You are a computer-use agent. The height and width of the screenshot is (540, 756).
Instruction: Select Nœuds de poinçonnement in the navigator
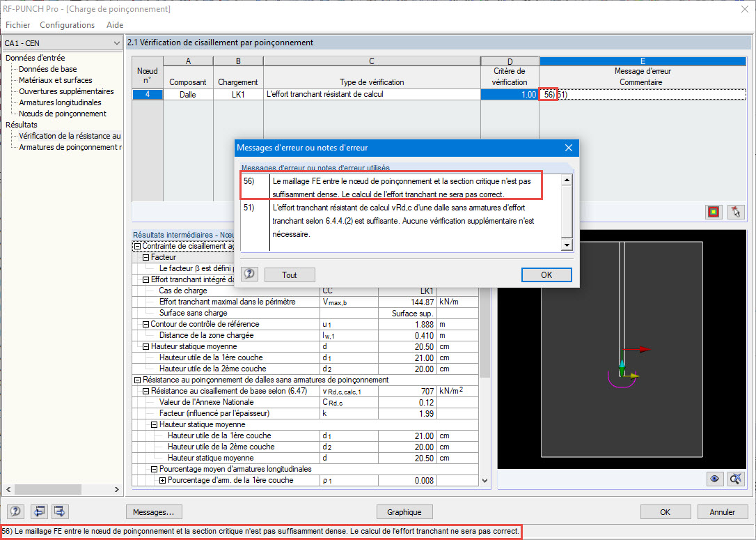[63, 114]
